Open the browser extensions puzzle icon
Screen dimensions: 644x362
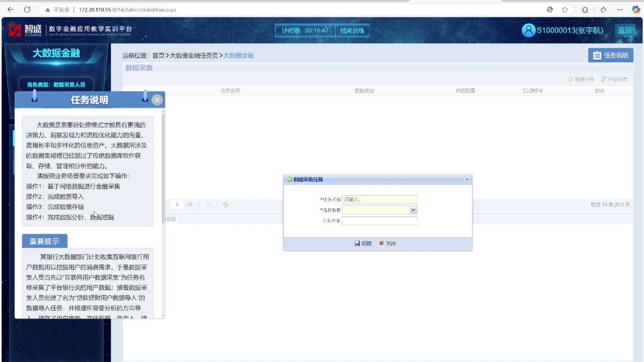point(585,10)
